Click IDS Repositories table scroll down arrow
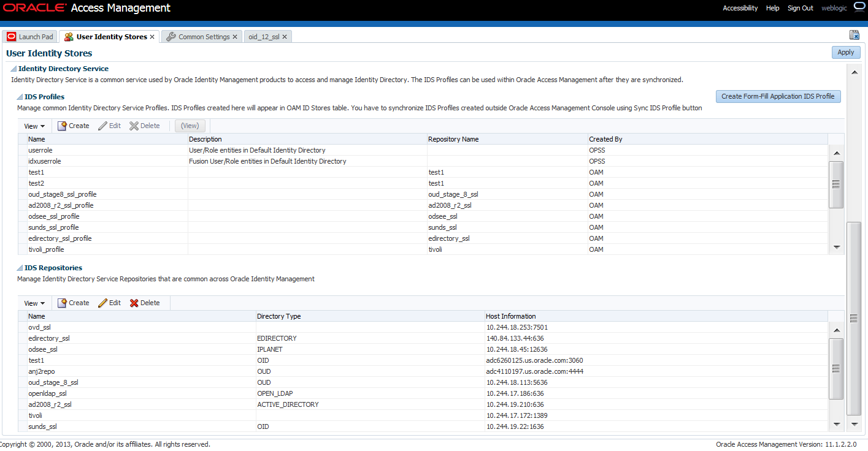The width and height of the screenshot is (868, 451). pyautogui.click(x=836, y=423)
